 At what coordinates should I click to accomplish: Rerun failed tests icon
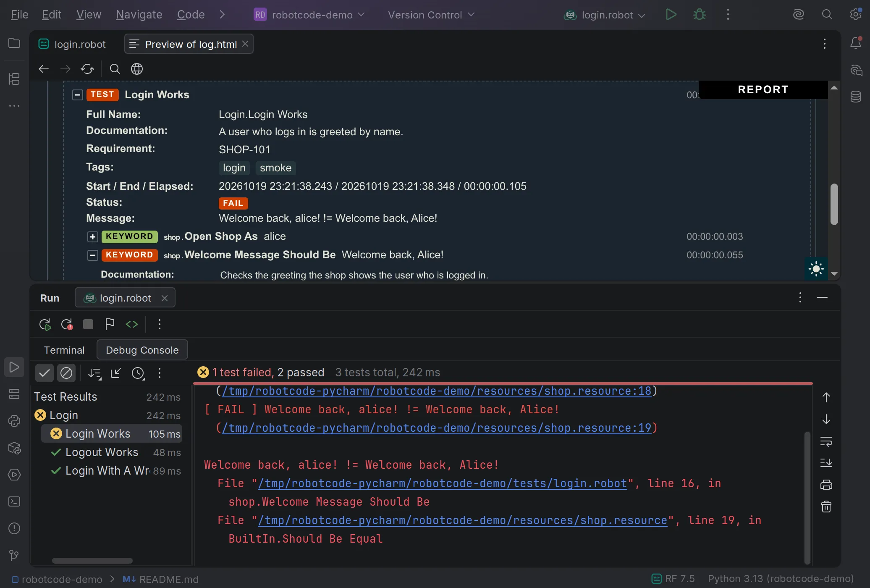(x=67, y=324)
